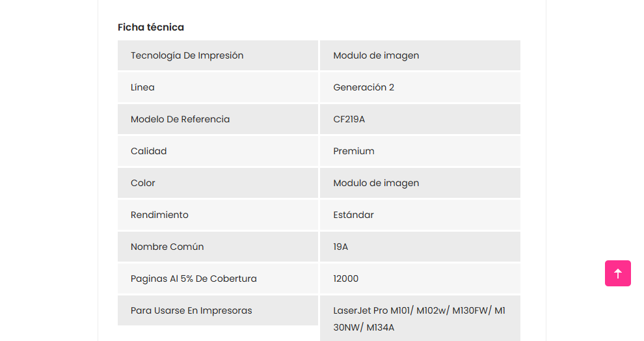Click the 'Generación 2' value cell
Image resolution: width=644 pixels, height=341 pixels.
click(420, 87)
